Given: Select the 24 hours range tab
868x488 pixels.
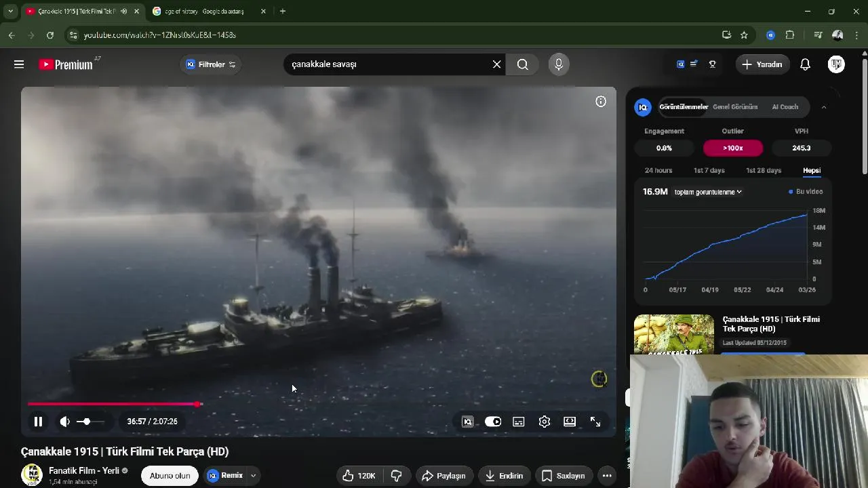Looking at the screenshot, I should click(x=658, y=170).
